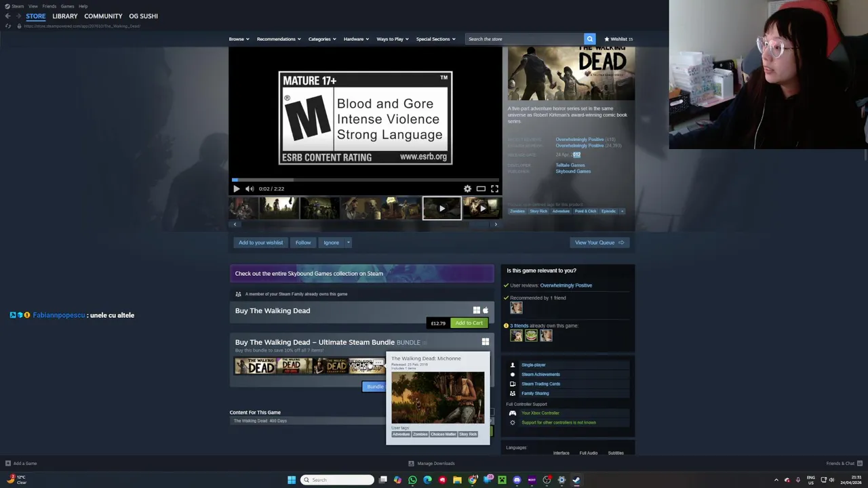Click the Follow button
868x488 pixels.
pyautogui.click(x=303, y=243)
